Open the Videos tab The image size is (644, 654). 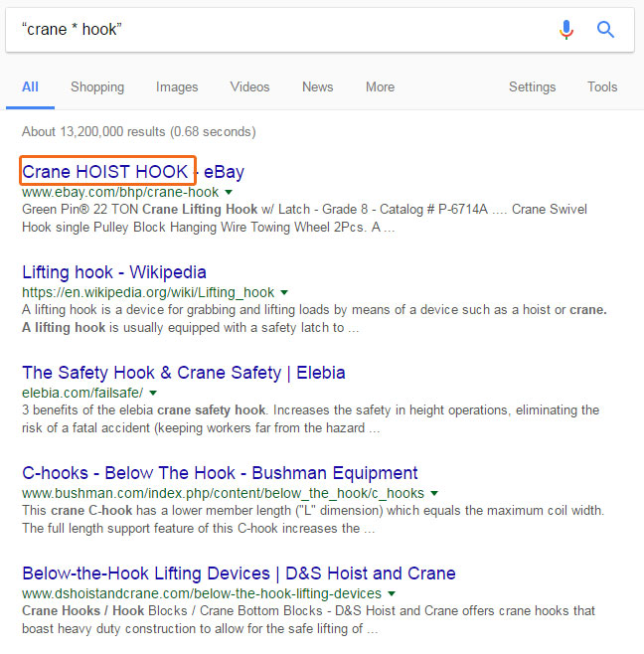249,86
